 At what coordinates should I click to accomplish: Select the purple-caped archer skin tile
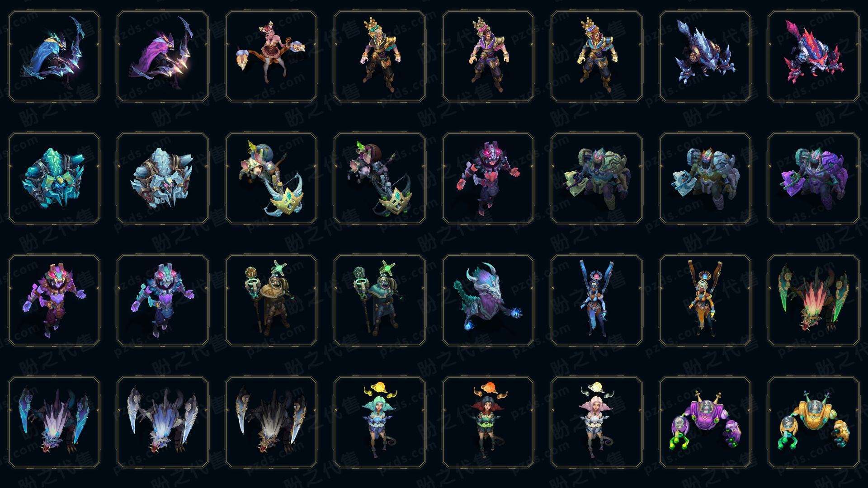click(x=163, y=56)
